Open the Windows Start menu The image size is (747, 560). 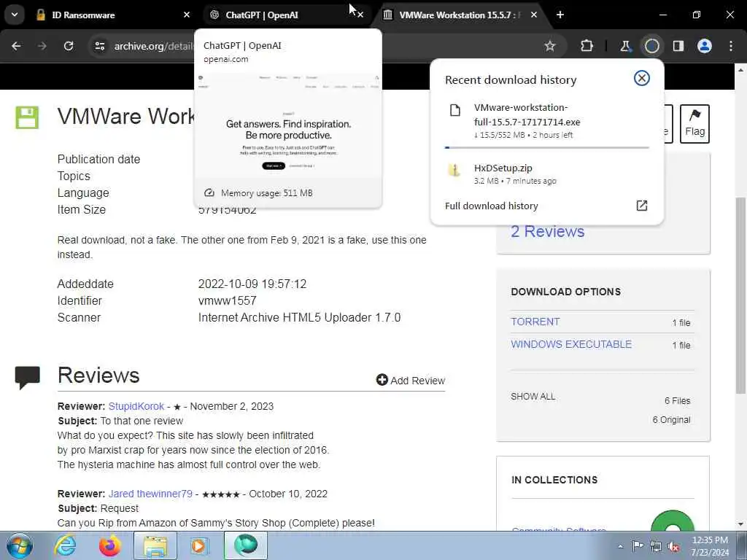coord(19,545)
